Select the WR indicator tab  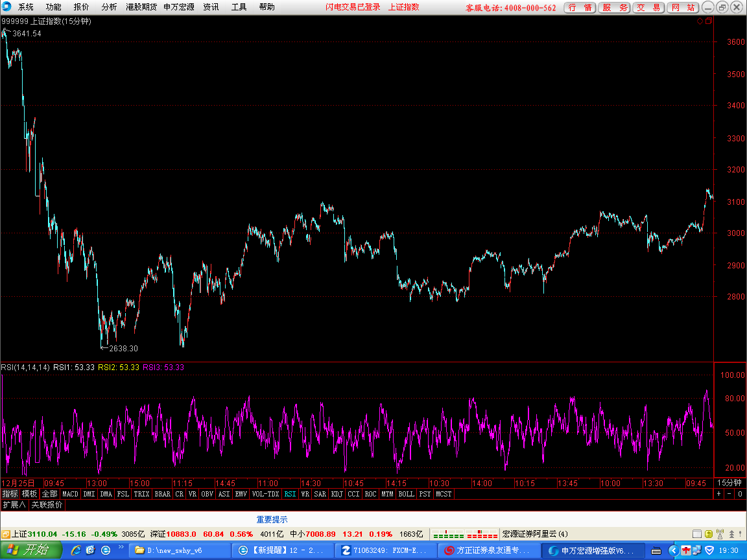305,494
